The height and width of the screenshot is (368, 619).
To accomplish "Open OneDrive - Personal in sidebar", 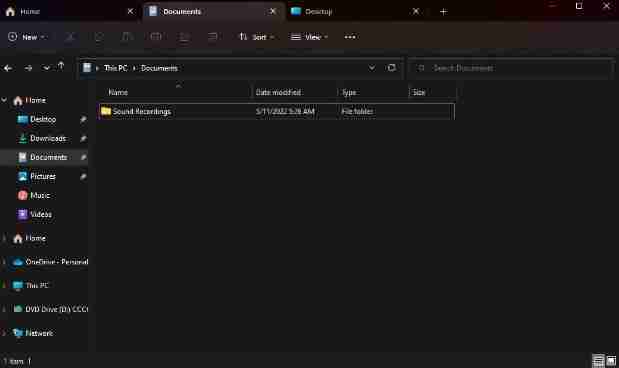I will [56, 262].
